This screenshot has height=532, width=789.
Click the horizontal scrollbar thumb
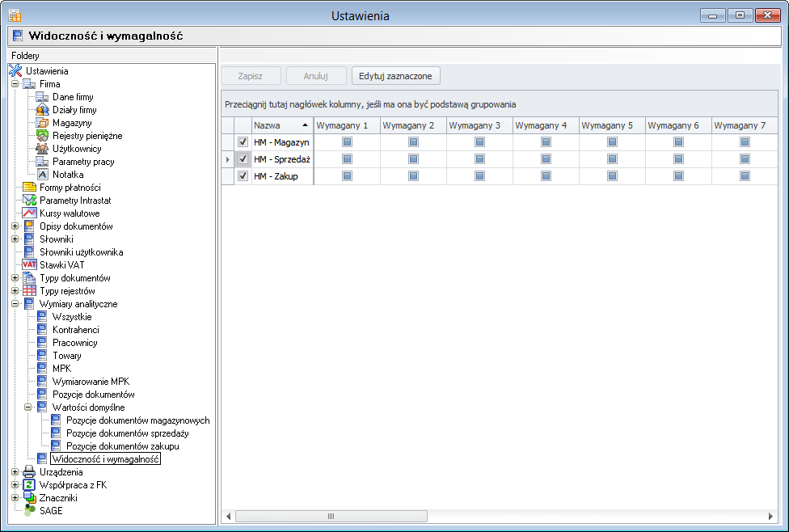point(331,516)
